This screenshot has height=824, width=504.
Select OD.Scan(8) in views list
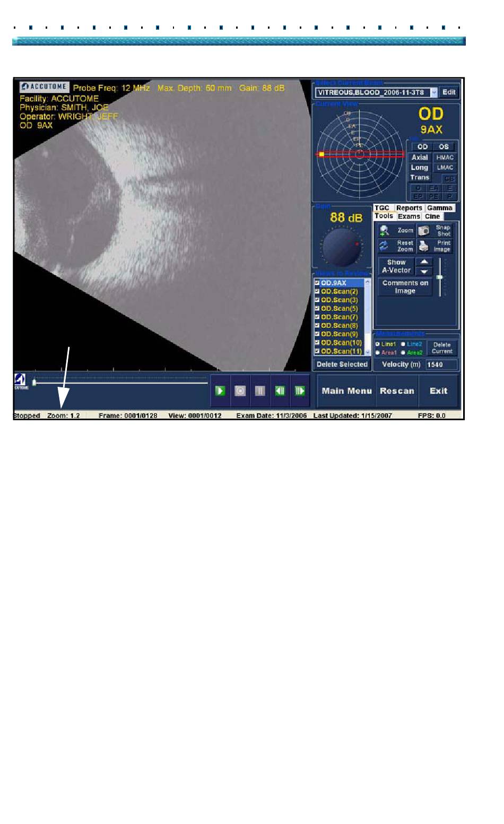click(340, 325)
